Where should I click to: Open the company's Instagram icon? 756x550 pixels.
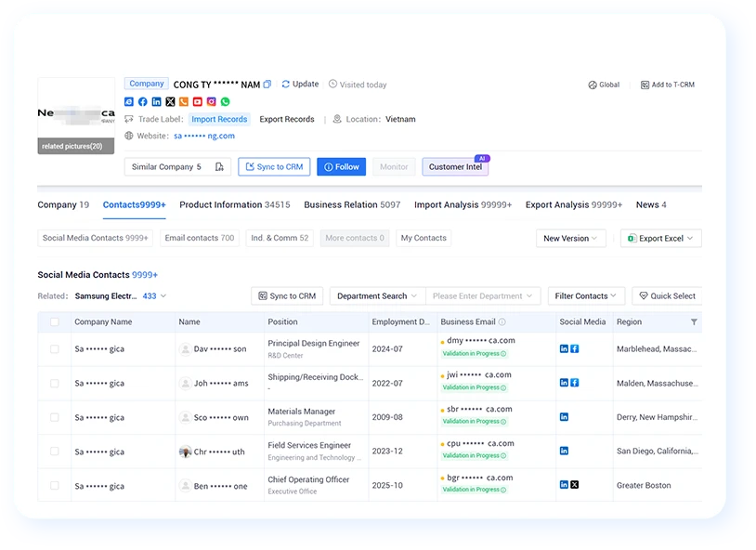[211, 102]
